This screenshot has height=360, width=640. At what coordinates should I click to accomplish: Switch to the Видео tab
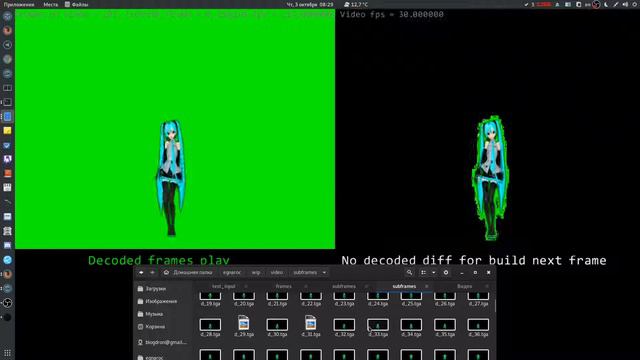[x=464, y=286]
